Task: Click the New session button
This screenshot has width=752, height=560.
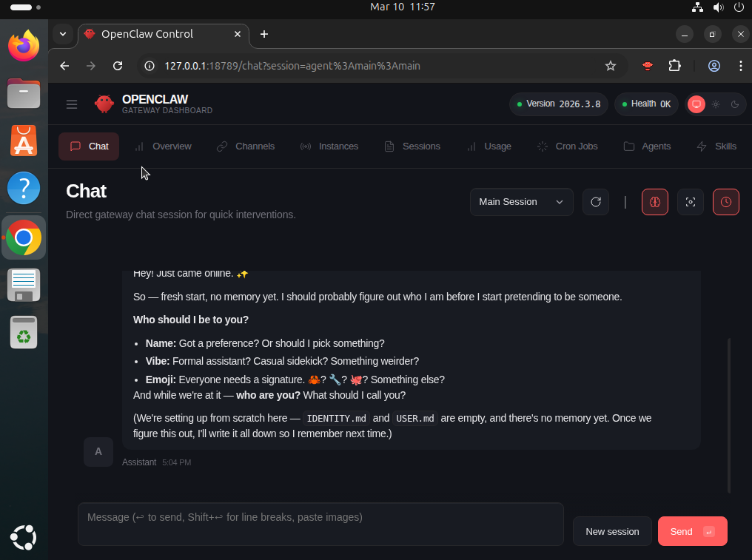Action: (x=612, y=531)
